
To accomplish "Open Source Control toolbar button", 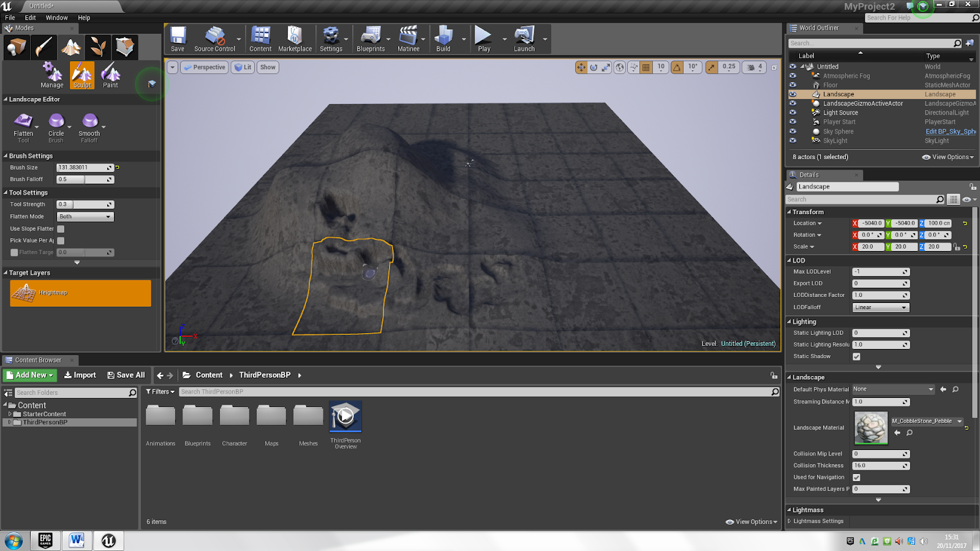I will 214,39.
